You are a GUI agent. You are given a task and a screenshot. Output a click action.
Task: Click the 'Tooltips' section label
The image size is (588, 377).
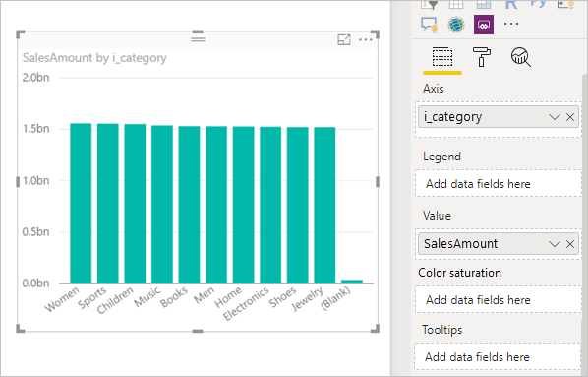pos(441,330)
